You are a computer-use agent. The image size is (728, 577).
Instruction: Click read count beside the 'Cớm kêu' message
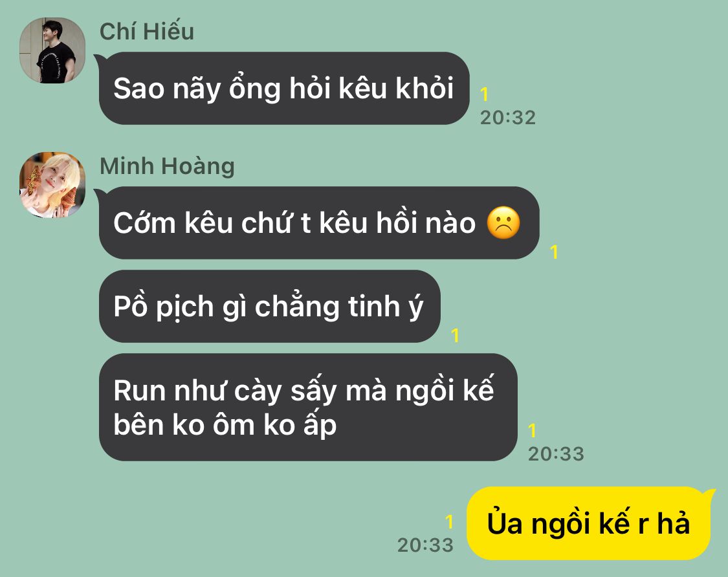(554, 252)
